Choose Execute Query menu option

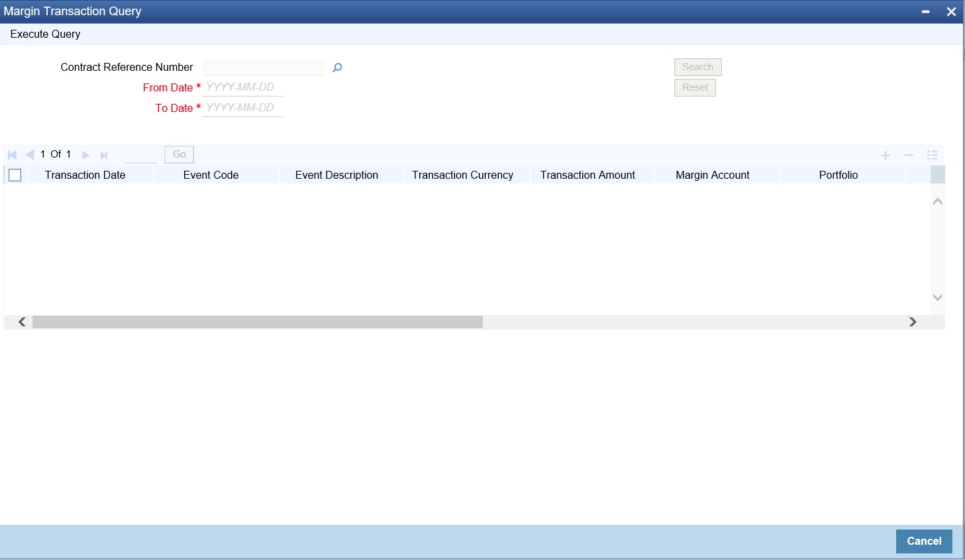pyautogui.click(x=45, y=34)
